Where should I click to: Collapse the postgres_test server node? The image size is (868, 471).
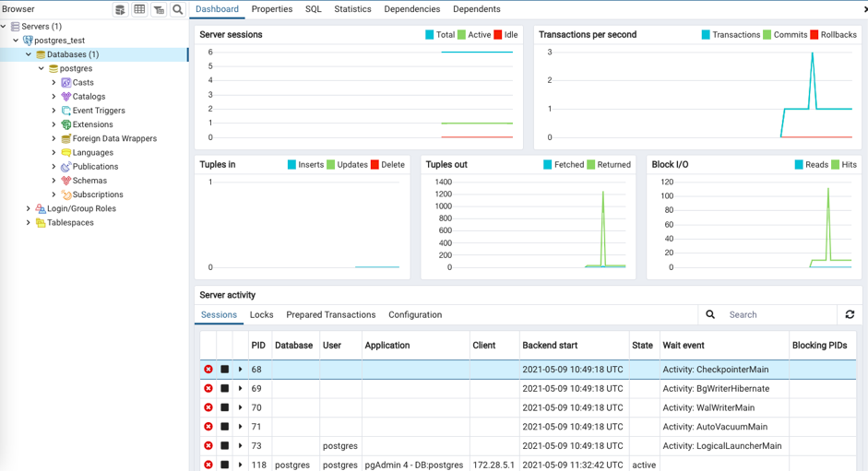pyautogui.click(x=16, y=41)
